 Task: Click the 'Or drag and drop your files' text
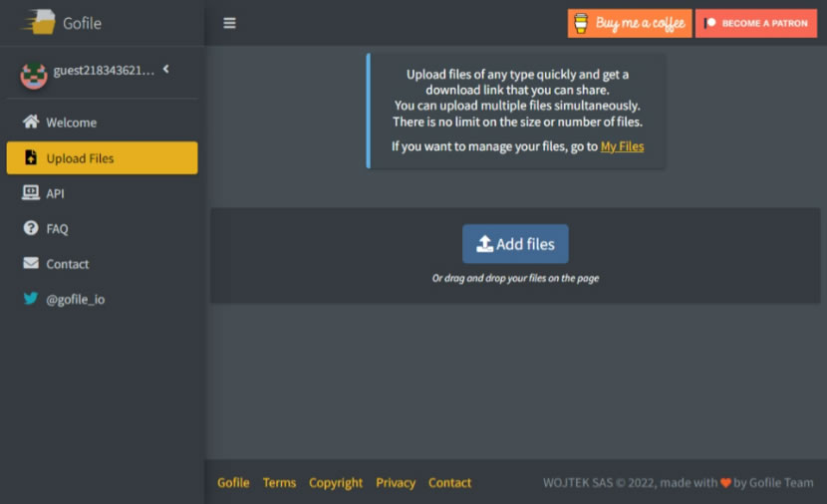pos(515,278)
